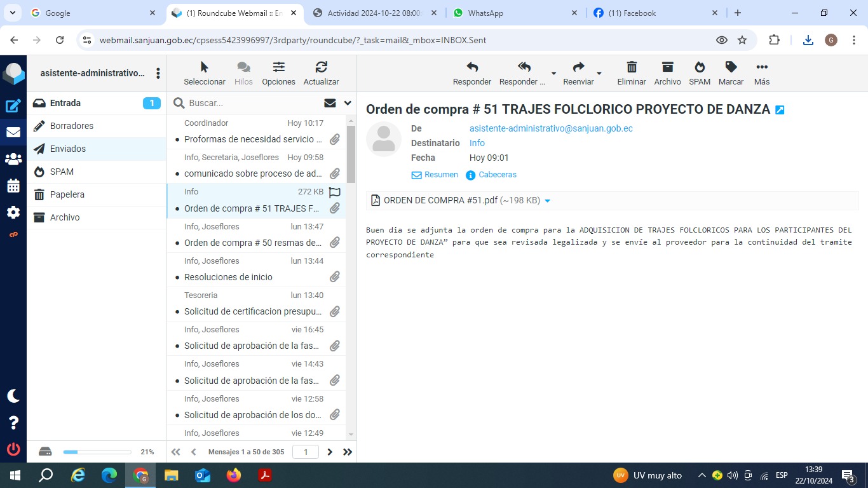The width and height of the screenshot is (868, 488).
Task: Expand the Responder a todos dropdown arrow
Action: [x=553, y=74]
